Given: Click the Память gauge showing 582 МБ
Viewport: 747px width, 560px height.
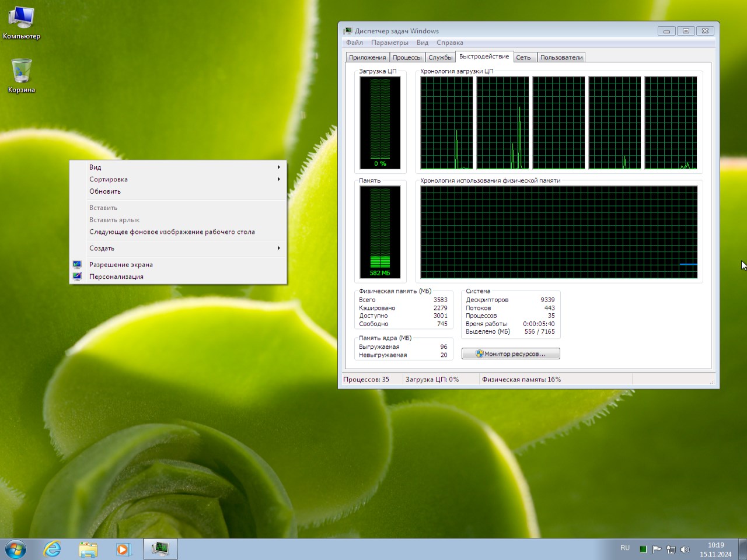Looking at the screenshot, I should point(380,232).
